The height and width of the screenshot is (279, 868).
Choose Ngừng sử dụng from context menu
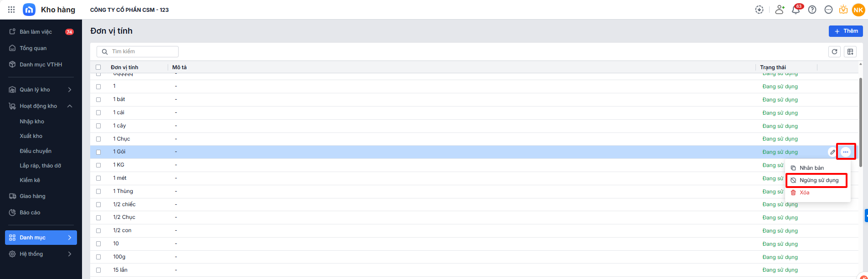point(819,180)
